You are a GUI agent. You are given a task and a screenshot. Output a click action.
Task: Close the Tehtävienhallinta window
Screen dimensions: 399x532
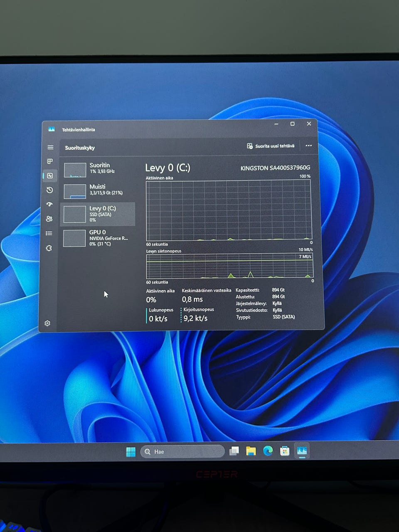click(309, 123)
